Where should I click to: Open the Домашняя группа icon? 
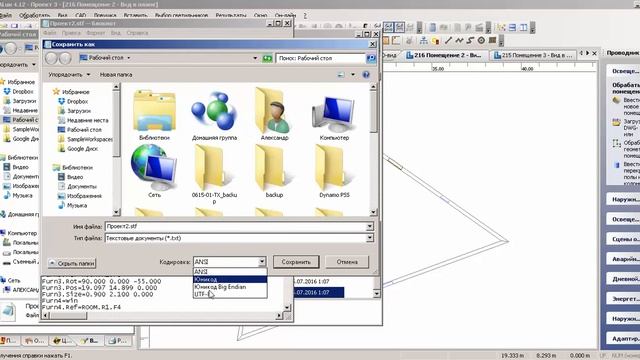click(x=214, y=115)
